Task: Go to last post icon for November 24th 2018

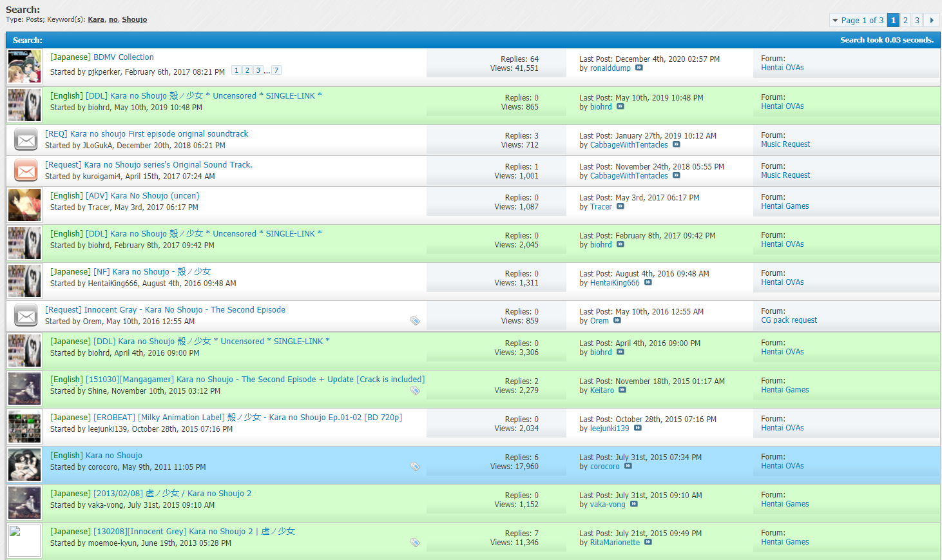Action: [677, 175]
